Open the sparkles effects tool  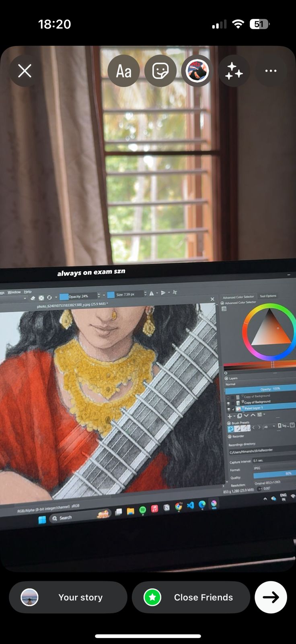point(234,71)
